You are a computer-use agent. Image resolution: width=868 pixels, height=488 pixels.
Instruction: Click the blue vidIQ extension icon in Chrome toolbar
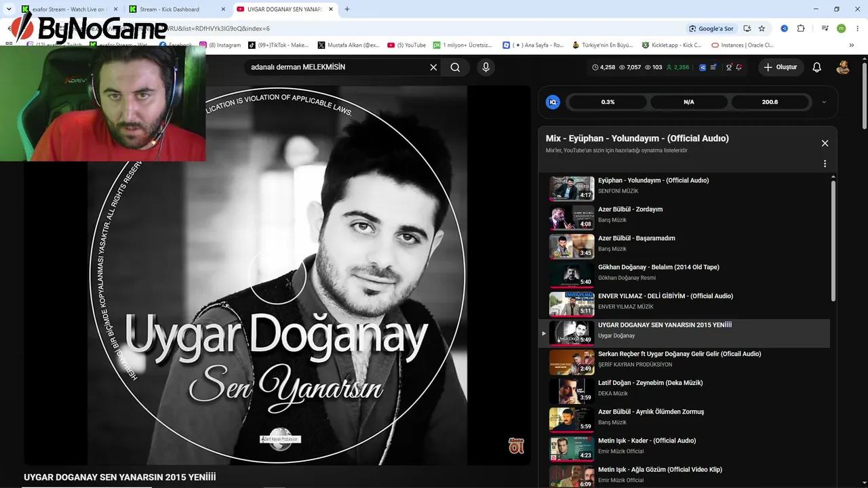[784, 28]
